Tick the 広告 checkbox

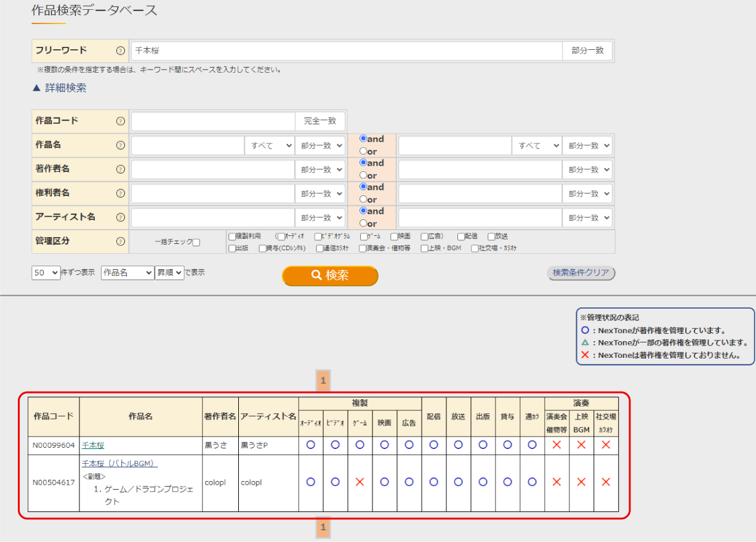tap(425, 236)
